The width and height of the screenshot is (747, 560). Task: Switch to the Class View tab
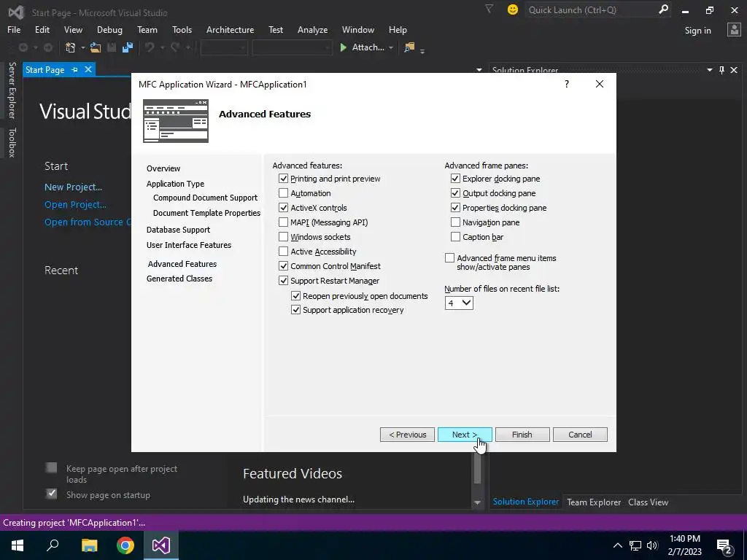click(648, 502)
